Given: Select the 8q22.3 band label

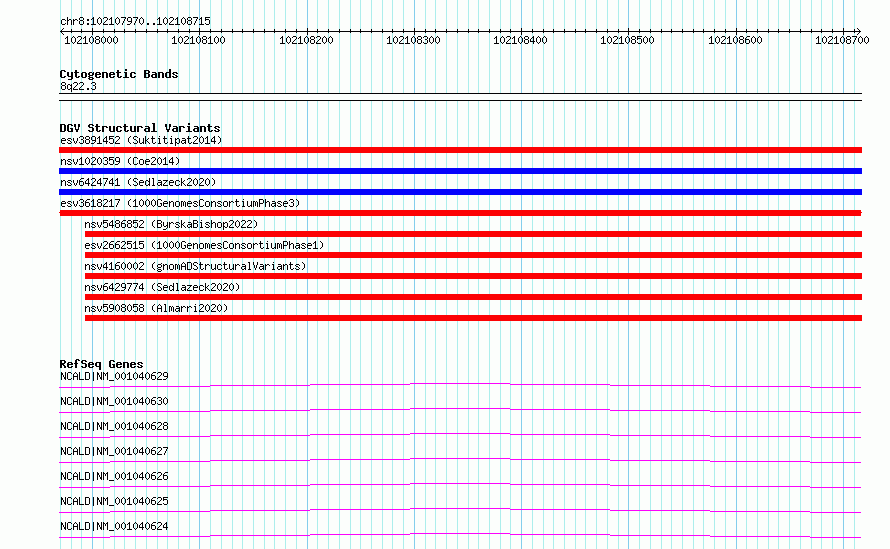Looking at the screenshot, I should point(78,86).
